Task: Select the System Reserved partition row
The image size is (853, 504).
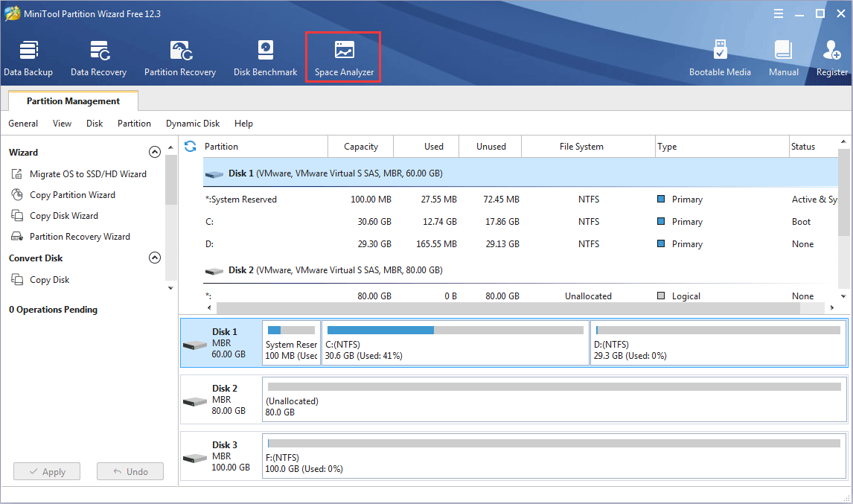Action: click(x=520, y=200)
